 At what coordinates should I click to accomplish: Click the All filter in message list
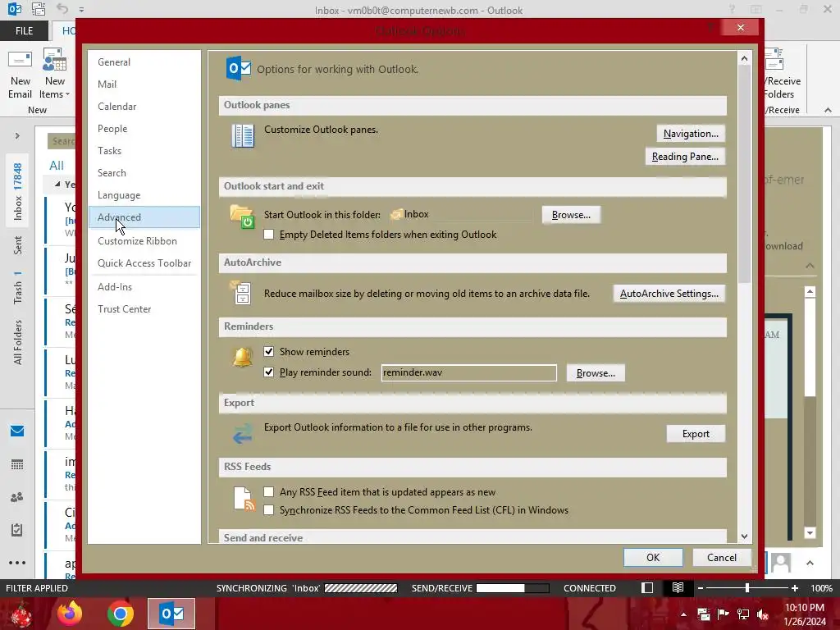[57, 166]
